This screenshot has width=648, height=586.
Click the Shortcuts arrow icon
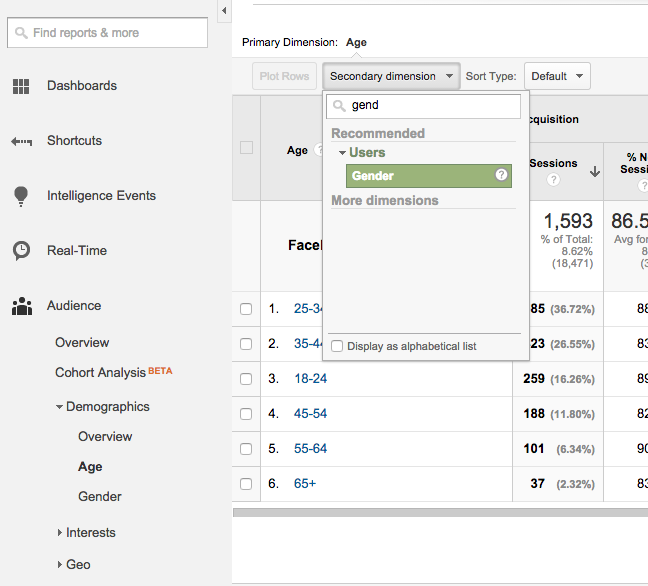(x=21, y=141)
